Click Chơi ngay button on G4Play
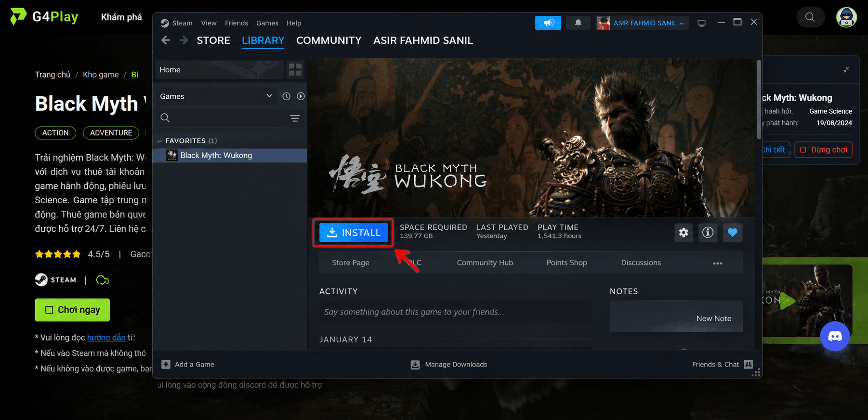This screenshot has height=420, width=868. pyautogui.click(x=72, y=310)
